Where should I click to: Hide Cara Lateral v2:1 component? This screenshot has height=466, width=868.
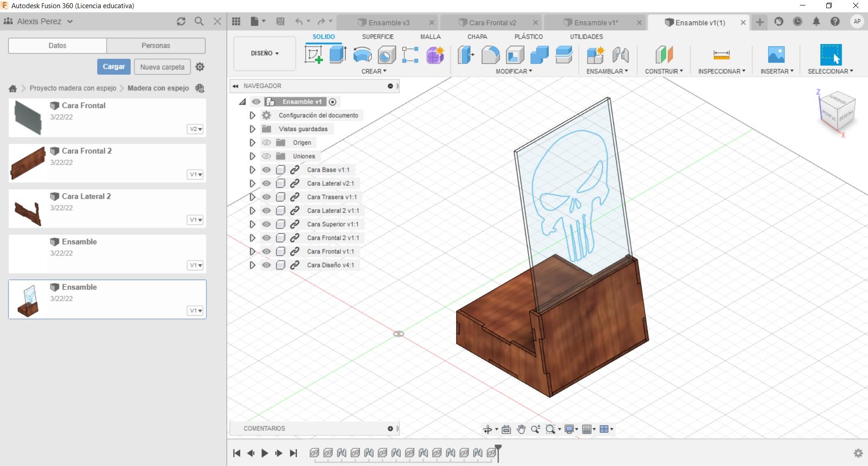coord(266,183)
